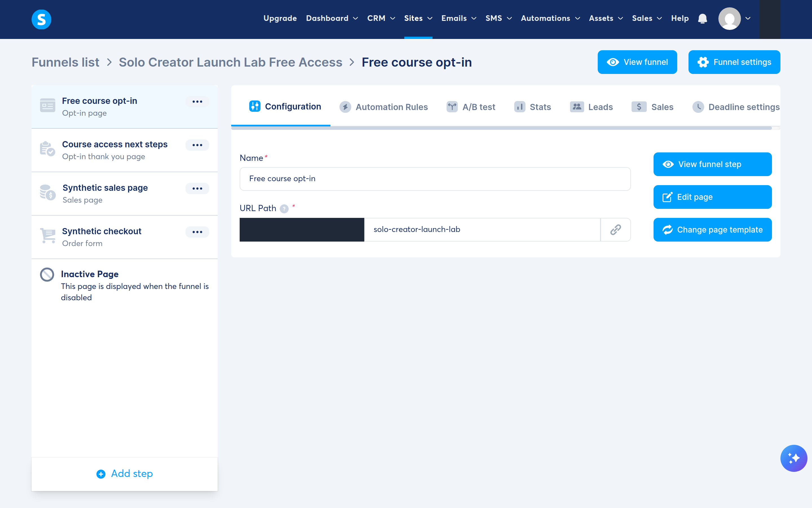Switch to the Stats tab
This screenshot has width=812, height=508.
click(x=533, y=107)
